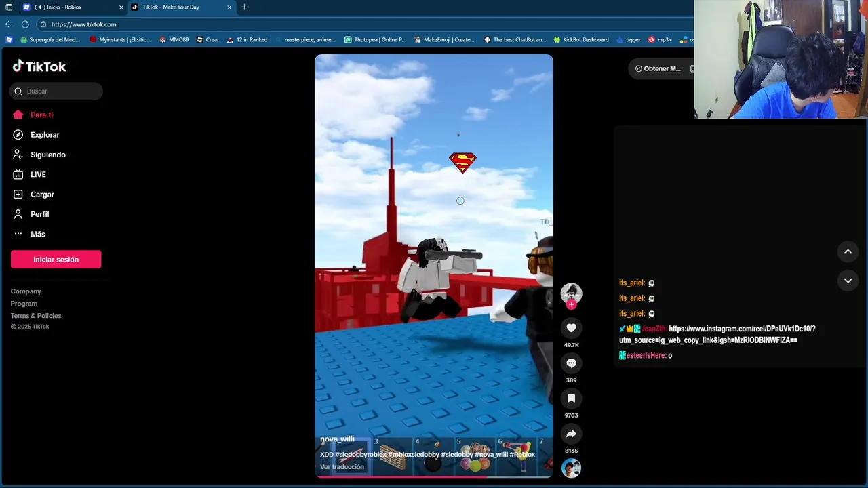Open the masterpiece, anime... bookmark
Viewport: 868px width, 488px height.
pyautogui.click(x=304, y=40)
